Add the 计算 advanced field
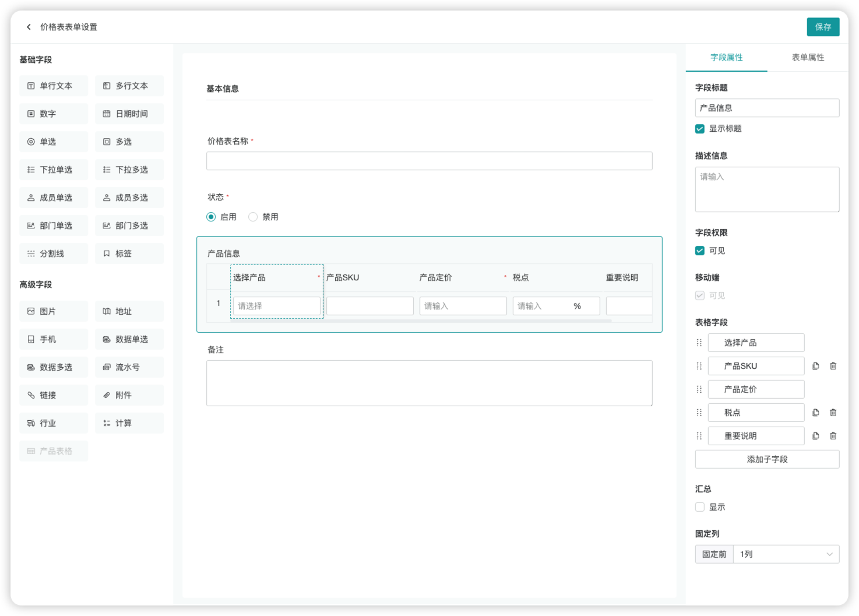The image size is (859, 616). pos(129,423)
